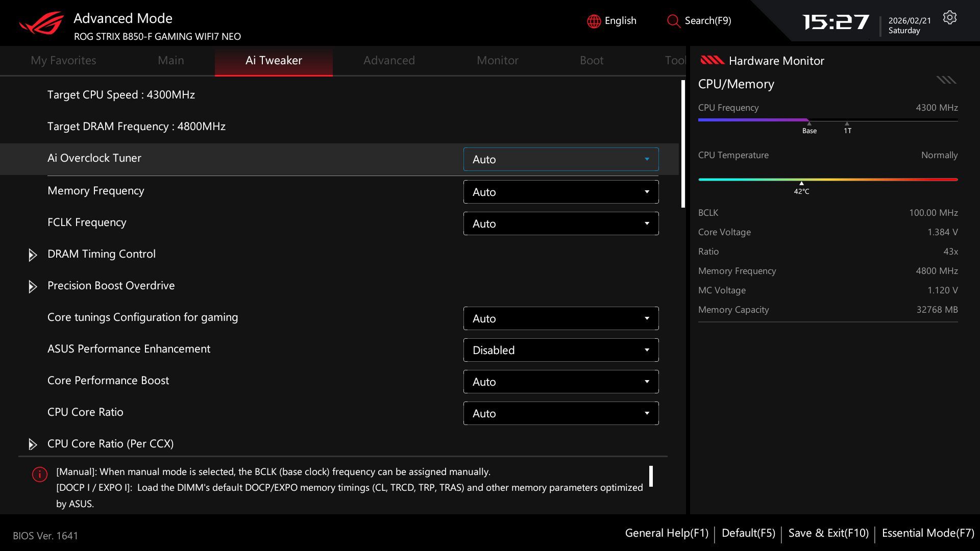Click the grey stripes icon beside CPU/Memory
Viewport: 980px width, 551px height.
pos(946,80)
